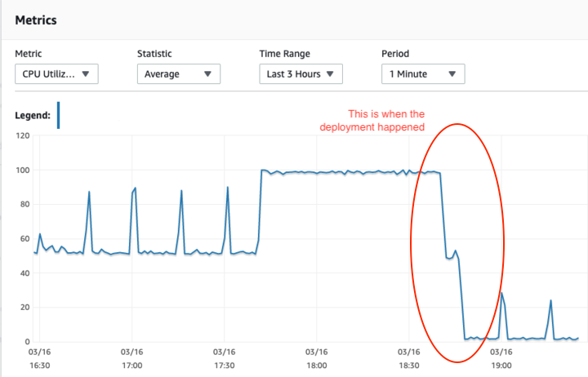The height and width of the screenshot is (377, 588).
Task: Click the CPU spike peak near 17:30
Action: click(x=227, y=188)
